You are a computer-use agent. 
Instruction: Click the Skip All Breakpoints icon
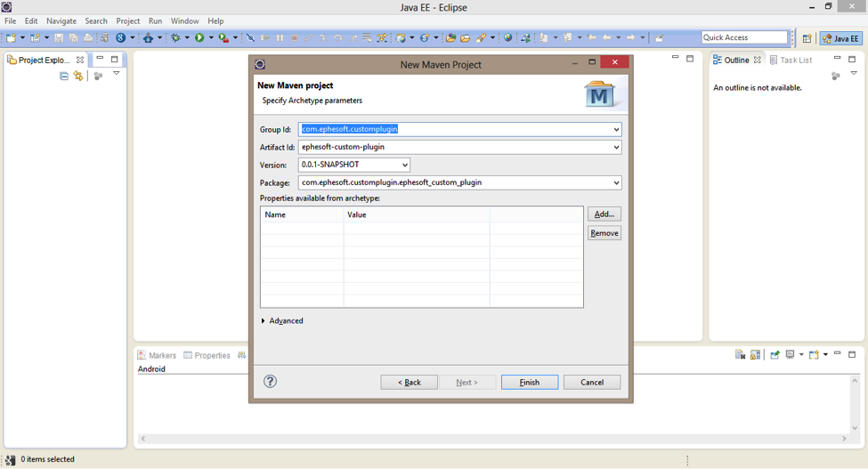251,37
